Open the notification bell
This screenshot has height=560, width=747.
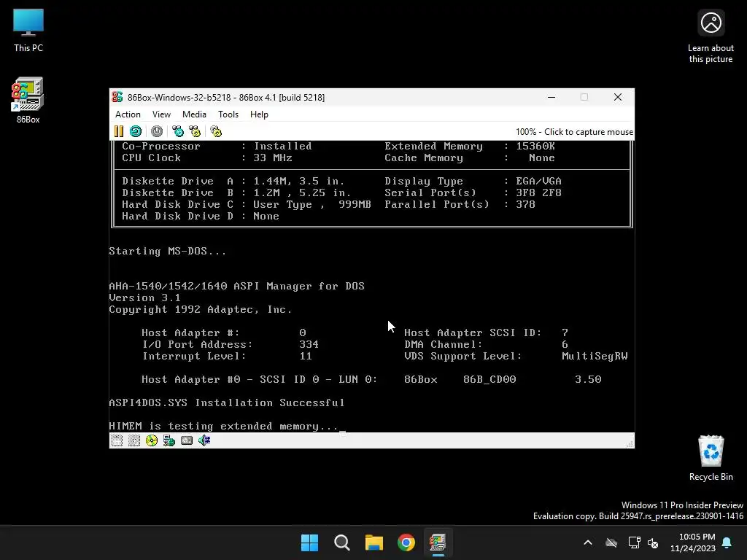click(x=727, y=542)
